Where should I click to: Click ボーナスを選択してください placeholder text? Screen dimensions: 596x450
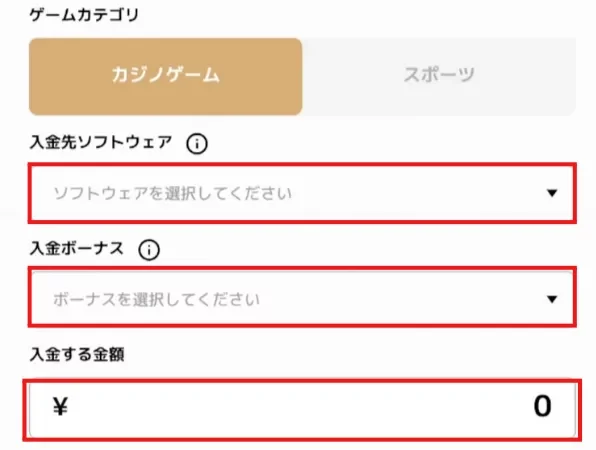157,299
